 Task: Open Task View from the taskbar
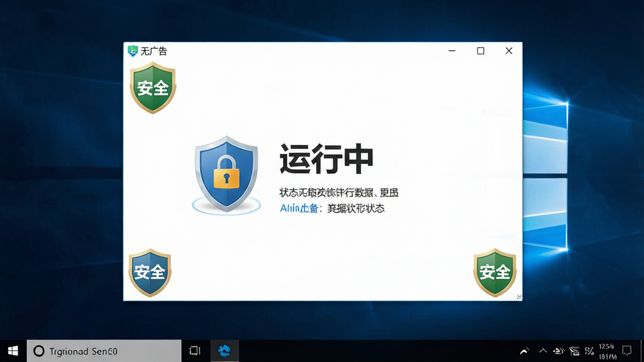pos(195,351)
